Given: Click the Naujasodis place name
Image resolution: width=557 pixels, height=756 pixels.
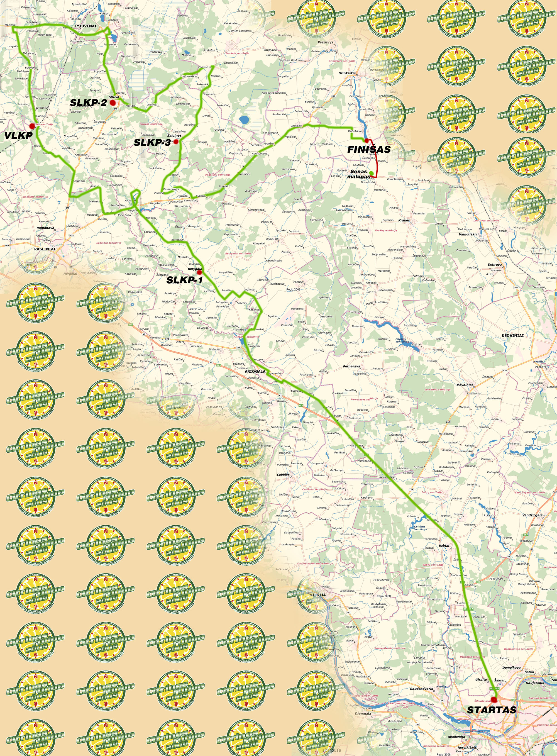Looking at the screenshot, I should tap(535, 682).
